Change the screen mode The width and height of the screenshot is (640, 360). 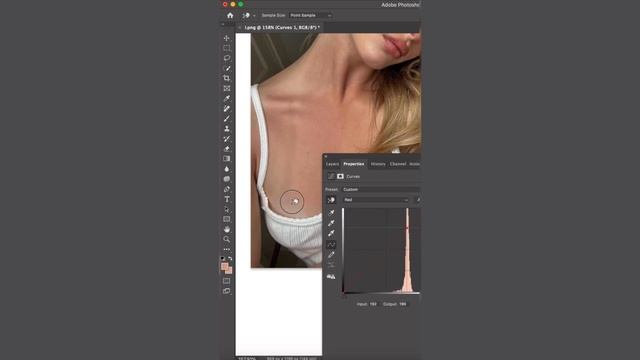click(x=227, y=291)
